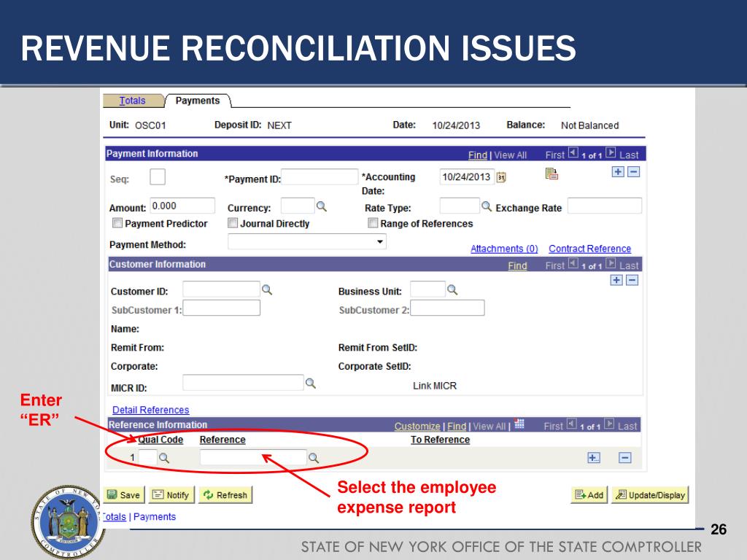This screenshot has width=747, height=560.
Task: Sort by the Reference column header
Action: [222, 440]
